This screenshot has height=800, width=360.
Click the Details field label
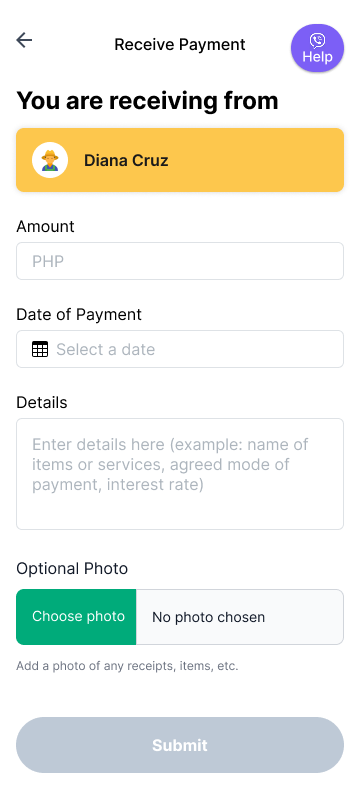point(42,403)
